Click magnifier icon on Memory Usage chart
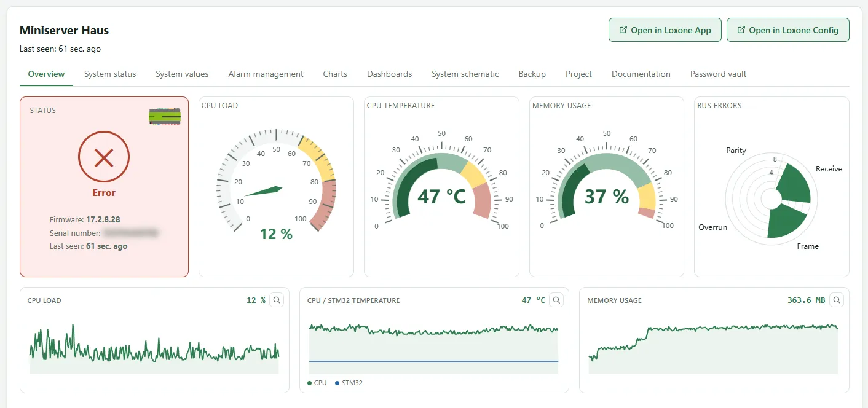The image size is (868, 408). click(x=837, y=300)
